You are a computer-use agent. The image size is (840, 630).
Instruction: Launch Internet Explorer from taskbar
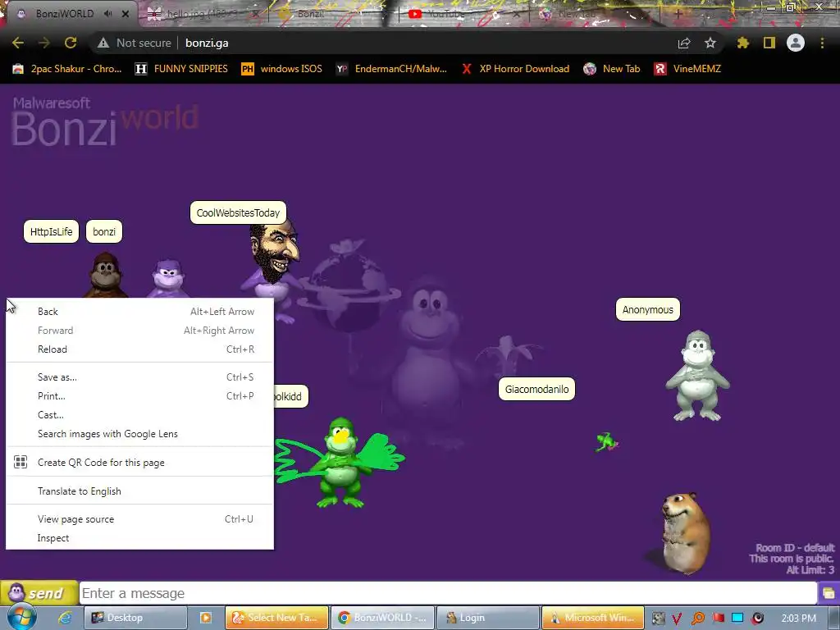click(66, 618)
